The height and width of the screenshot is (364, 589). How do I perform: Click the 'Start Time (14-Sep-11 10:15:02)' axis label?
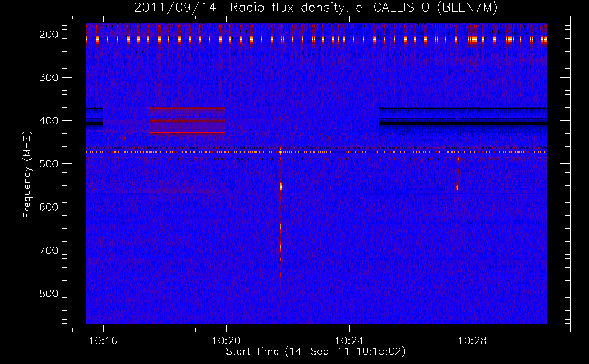316,352
